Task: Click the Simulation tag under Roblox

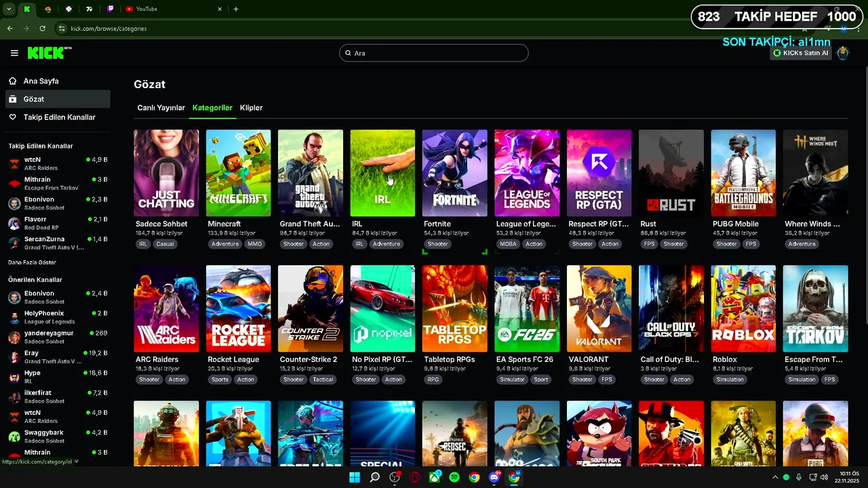Action: tap(730, 380)
